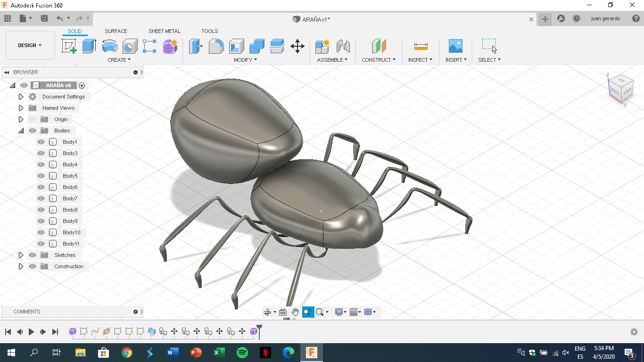Image resolution: width=644 pixels, height=362 pixels.
Task: Hide Body1 using its eye icon
Action: point(41,141)
